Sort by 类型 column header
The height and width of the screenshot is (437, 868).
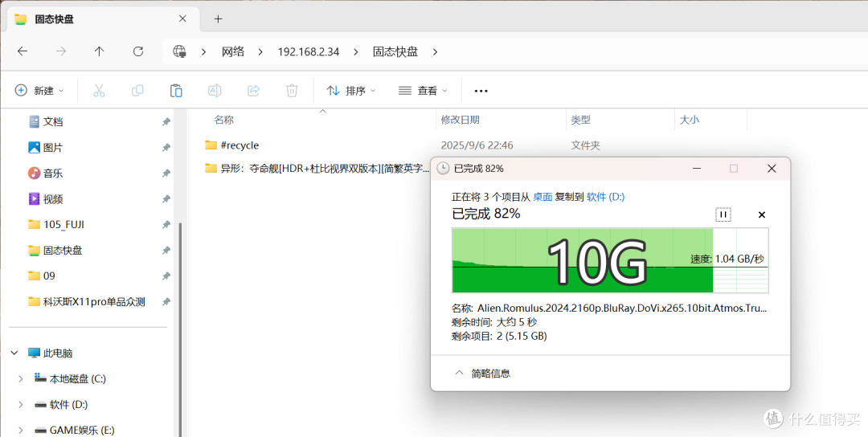click(x=581, y=120)
